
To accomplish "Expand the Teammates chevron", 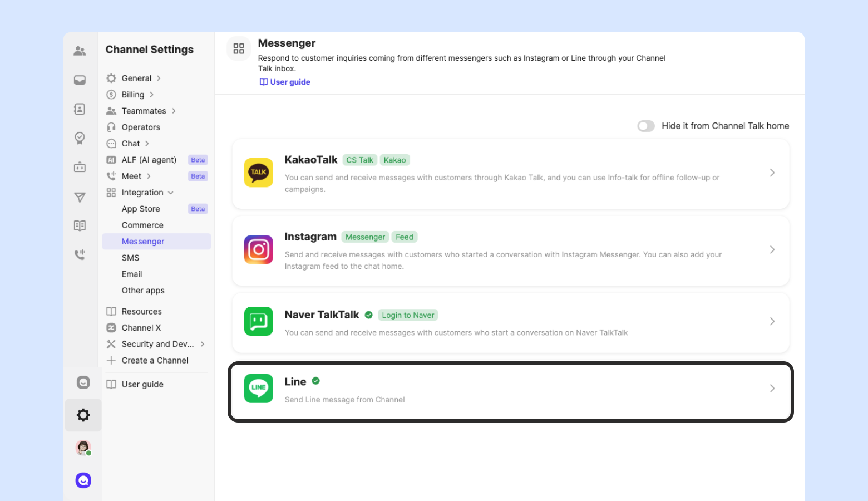I will (x=174, y=111).
